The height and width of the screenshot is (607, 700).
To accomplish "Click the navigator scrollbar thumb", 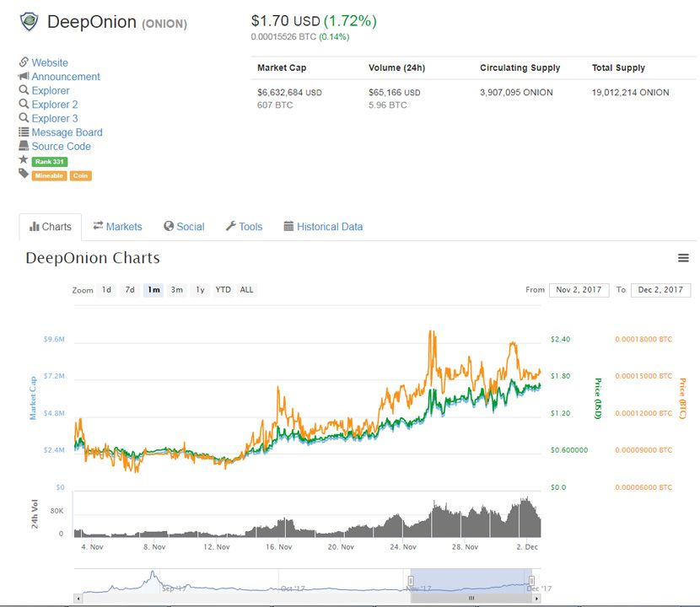I will [471, 599].
